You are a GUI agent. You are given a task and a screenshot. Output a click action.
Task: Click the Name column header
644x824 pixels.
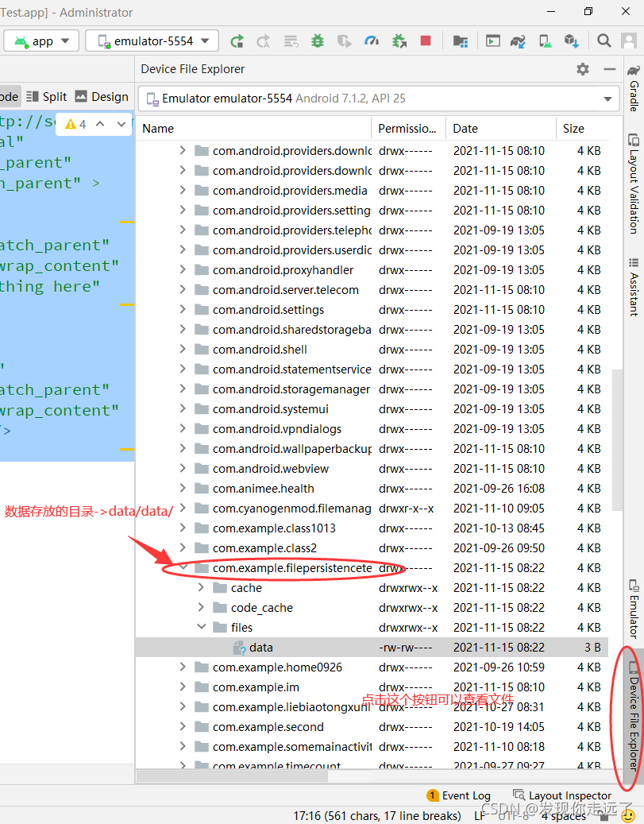click(254, 129)
